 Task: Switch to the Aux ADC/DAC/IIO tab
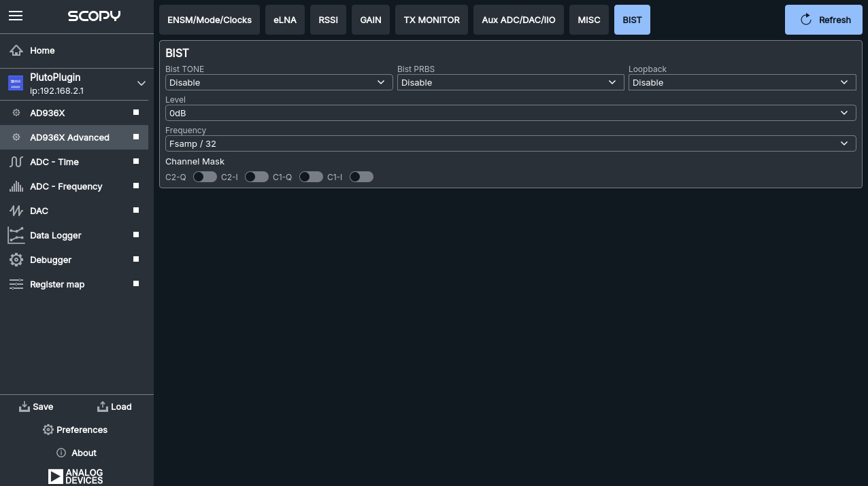(x=518, y=20)
